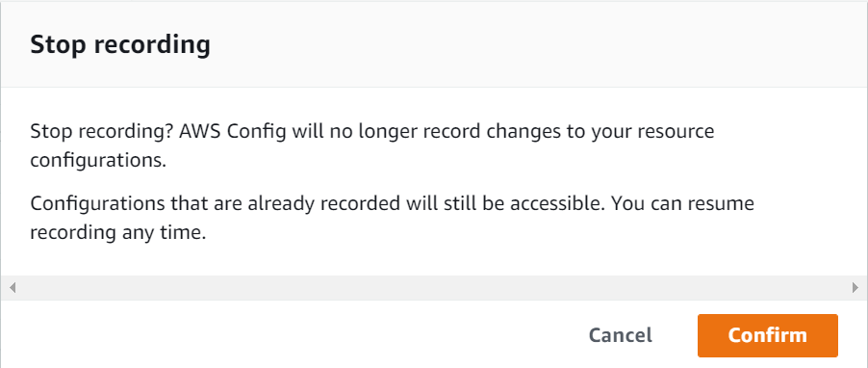Confirm stopping the AWS Config recording
Image resolution: width=868 pixels, height=368 pixels.
click(767, 335)
